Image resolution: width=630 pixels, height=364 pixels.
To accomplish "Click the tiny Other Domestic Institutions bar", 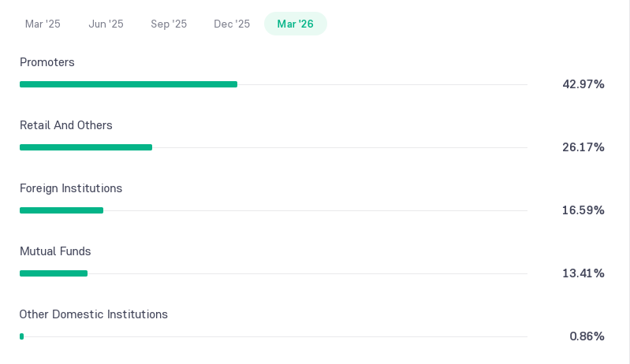I will (22, 336).
